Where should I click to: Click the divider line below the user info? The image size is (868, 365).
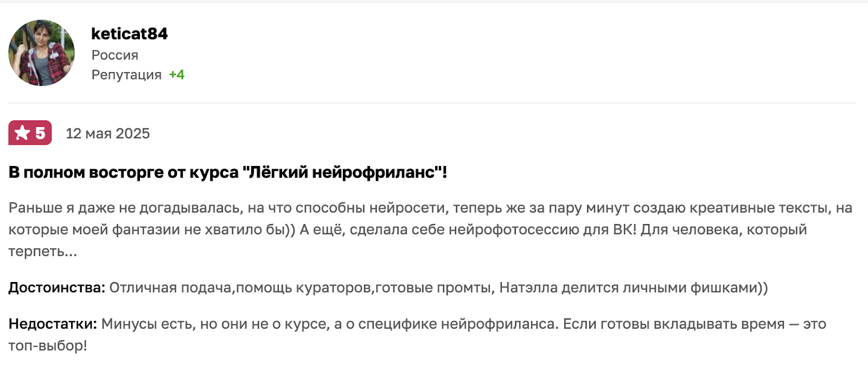coord(432,103)
